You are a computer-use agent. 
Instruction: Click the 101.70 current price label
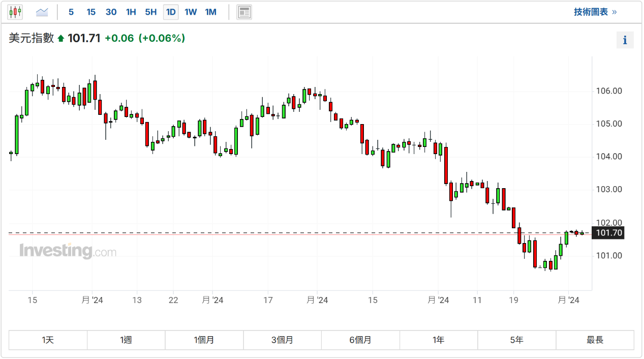(608, 233)
